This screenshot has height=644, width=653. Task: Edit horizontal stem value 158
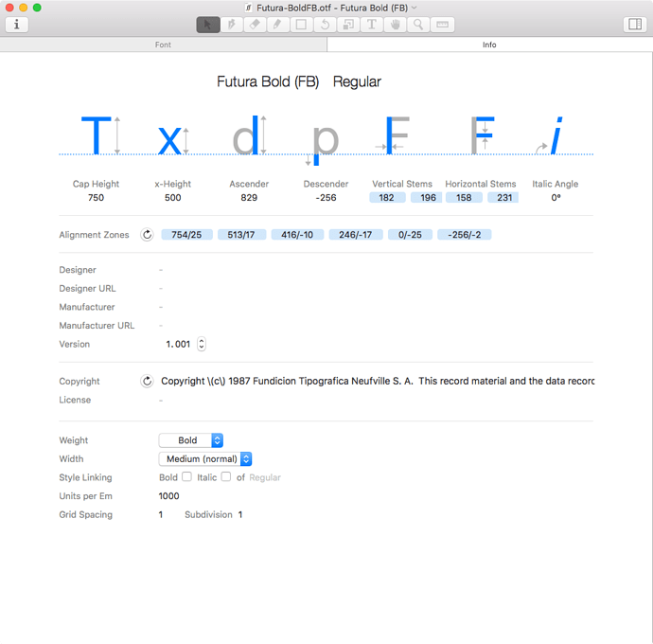pyautogui.click(x=464, y=198)
